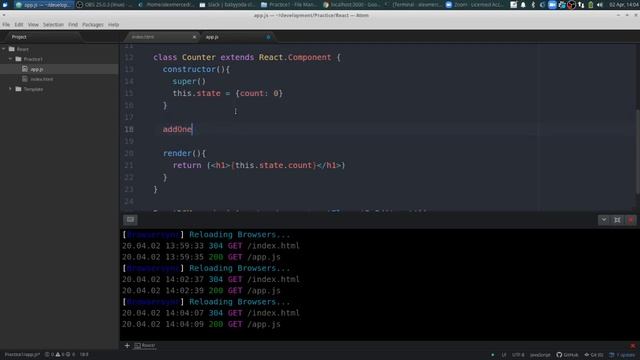The height and width of the screenshot is (360, 640).
Task: Hide the terminal panel with down chevron
Action: point(604,220)
